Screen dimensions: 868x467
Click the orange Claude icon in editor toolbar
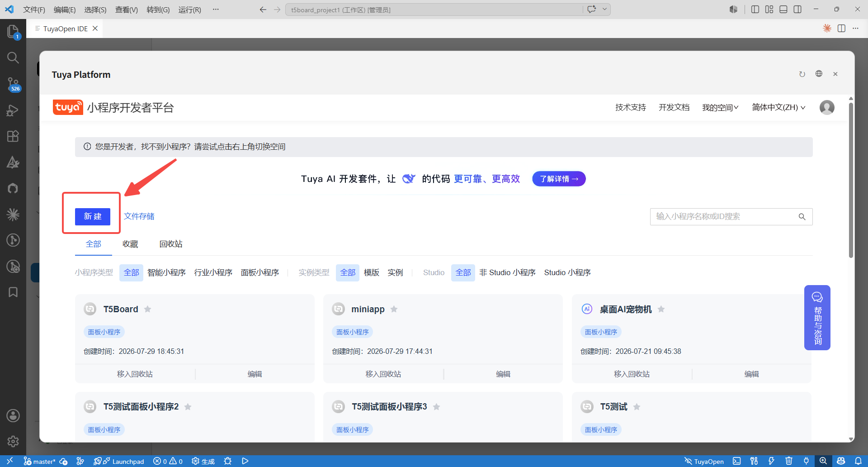tap(827, 29)
